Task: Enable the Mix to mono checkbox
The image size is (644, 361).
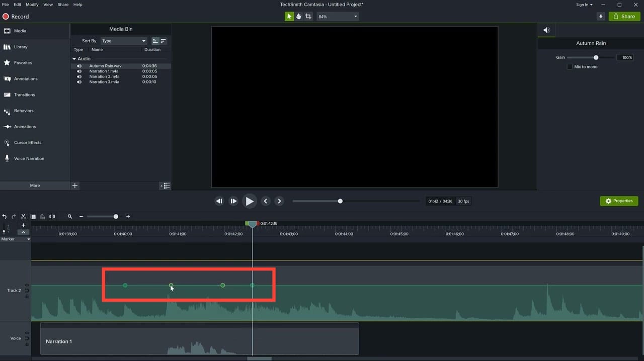Action: 570,66
